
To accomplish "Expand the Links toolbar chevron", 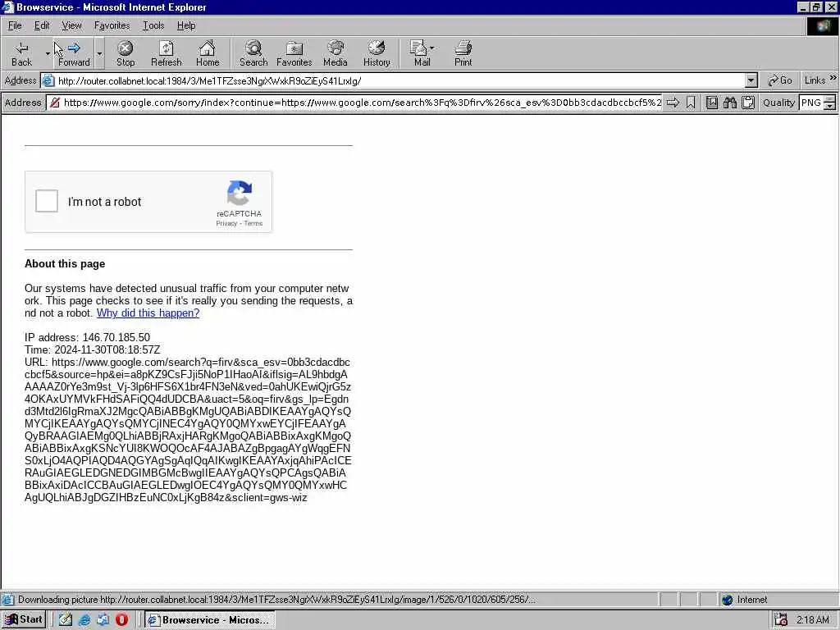I will (833, 78).
